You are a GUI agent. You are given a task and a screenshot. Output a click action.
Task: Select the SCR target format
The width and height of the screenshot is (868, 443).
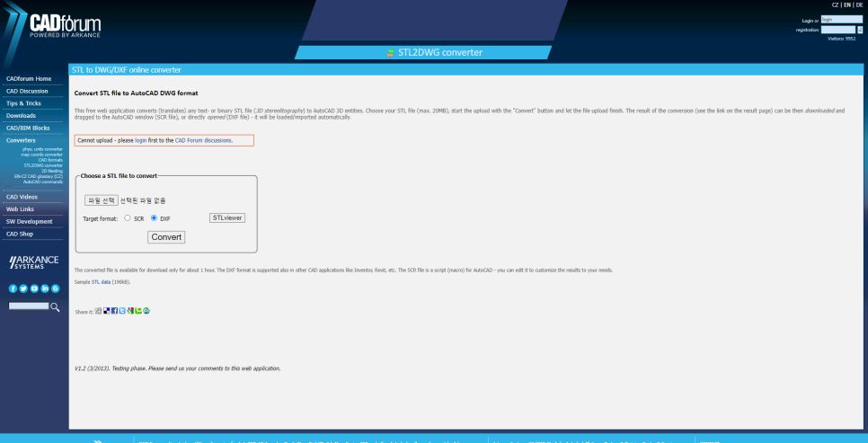pyautogui.click(x=128, y=217)
